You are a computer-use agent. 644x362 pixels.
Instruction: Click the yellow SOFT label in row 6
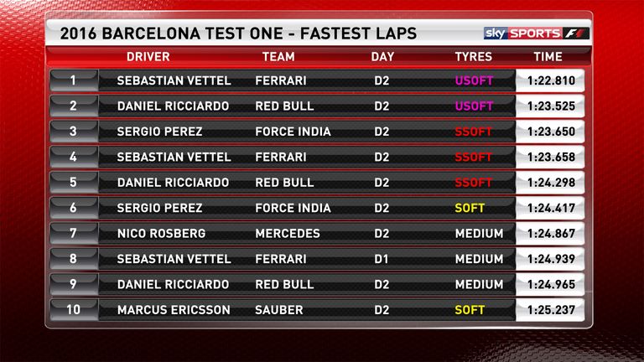pos(470,208)
